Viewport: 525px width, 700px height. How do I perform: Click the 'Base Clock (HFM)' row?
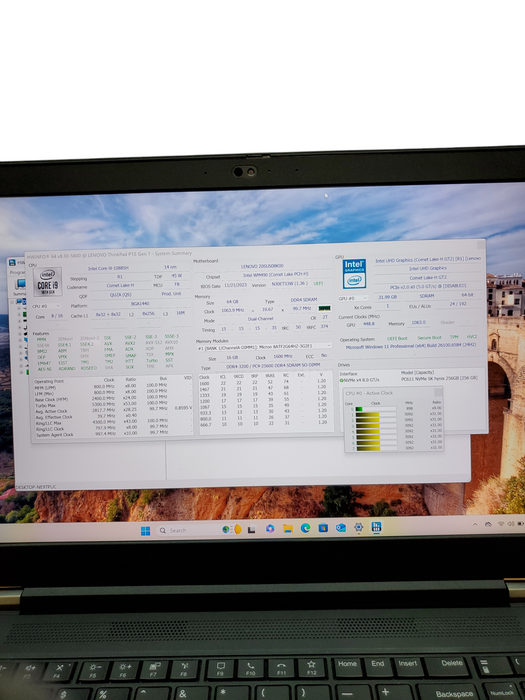pyautogui.click(x=112, y=399)
